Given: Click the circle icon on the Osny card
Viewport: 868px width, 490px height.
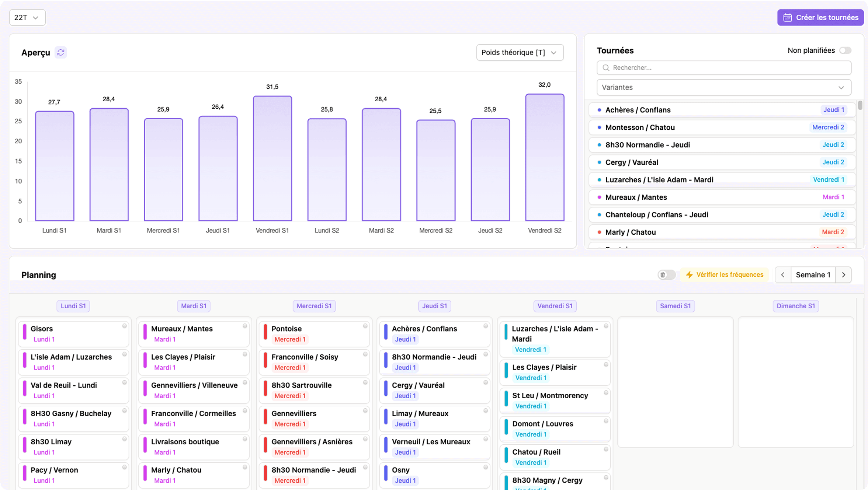Looking at the screenshot, I should [486, 467].
